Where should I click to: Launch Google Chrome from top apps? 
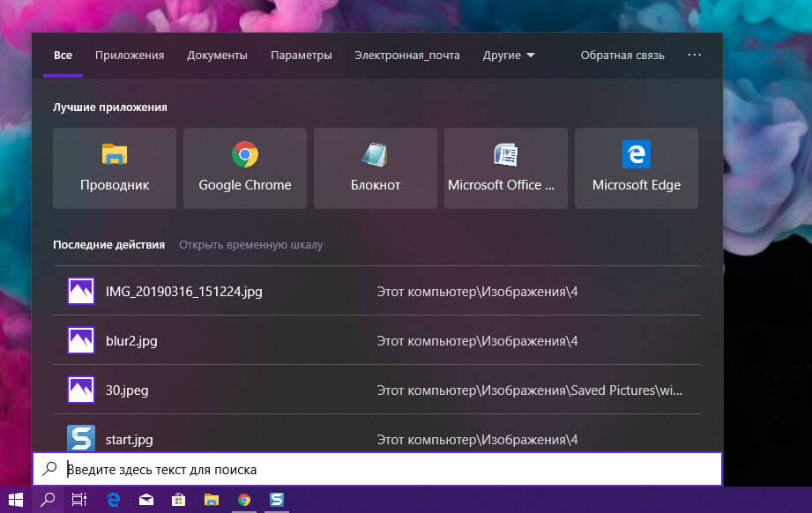245,168
